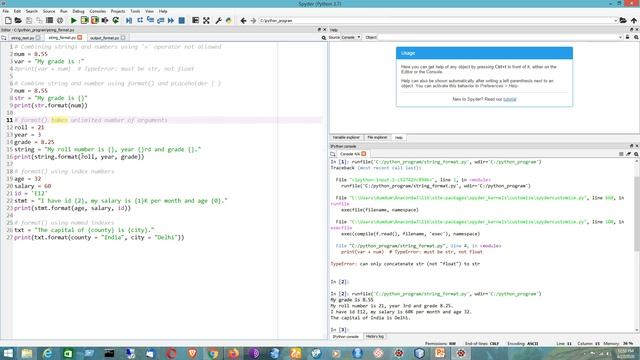Launch Chrome from the taskbar

[x=213, y=353]
